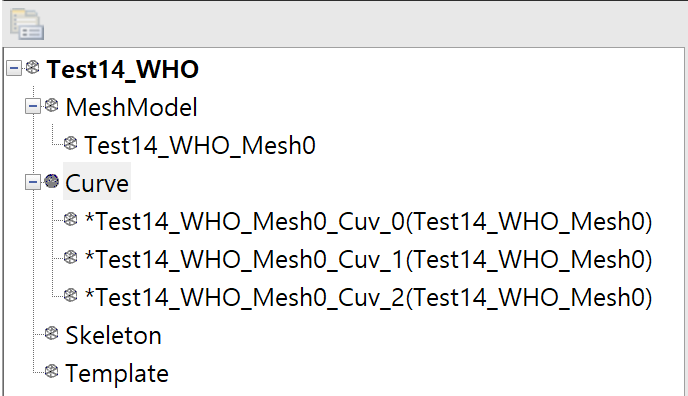Collapse the MeshModel branch

tap(32, 106)
